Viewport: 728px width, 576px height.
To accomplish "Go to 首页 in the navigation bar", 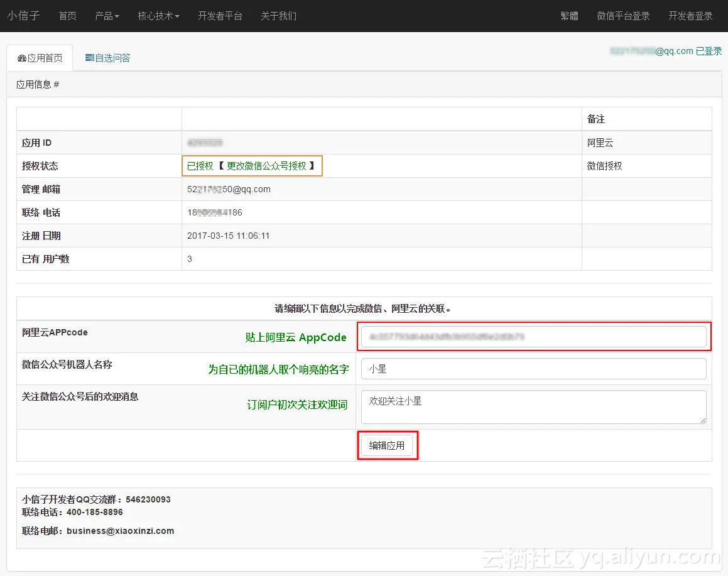I will 68,16.
